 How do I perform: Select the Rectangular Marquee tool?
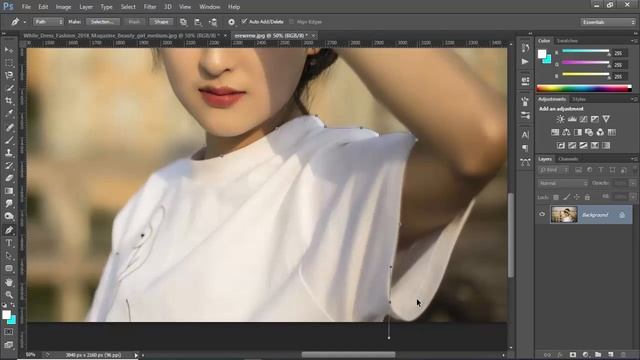tap(9, 62)
